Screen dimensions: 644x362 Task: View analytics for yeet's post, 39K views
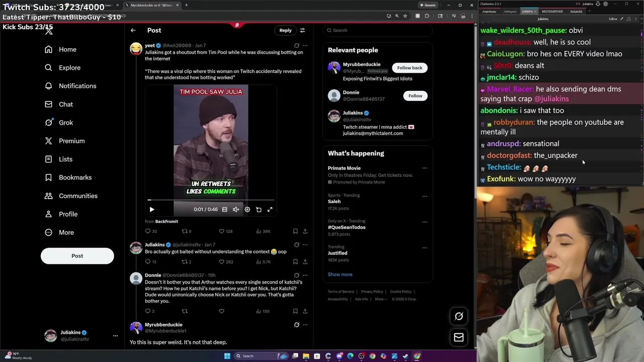click(263, 231)
